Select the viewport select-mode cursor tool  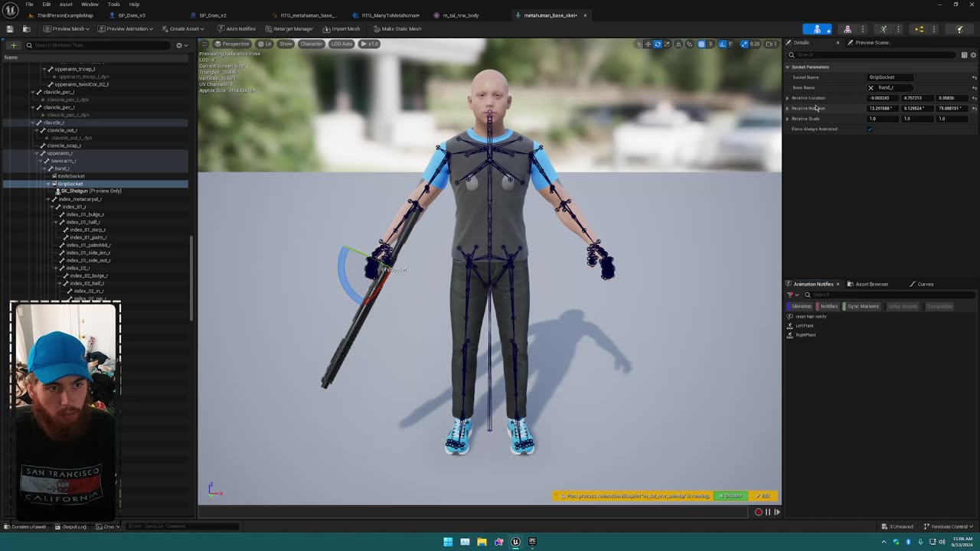(x=639, y=44)
